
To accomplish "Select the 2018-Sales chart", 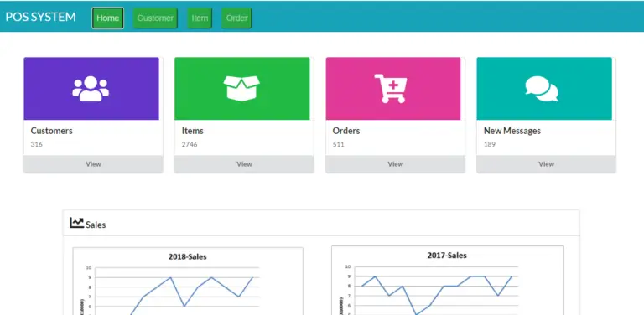I will [188, 281].
